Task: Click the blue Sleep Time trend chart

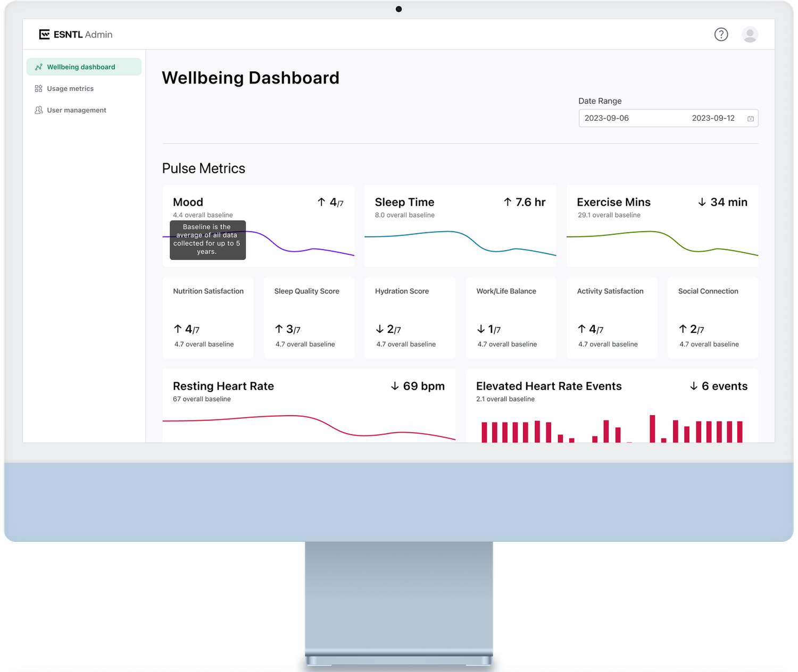Action: coord(460,243)
